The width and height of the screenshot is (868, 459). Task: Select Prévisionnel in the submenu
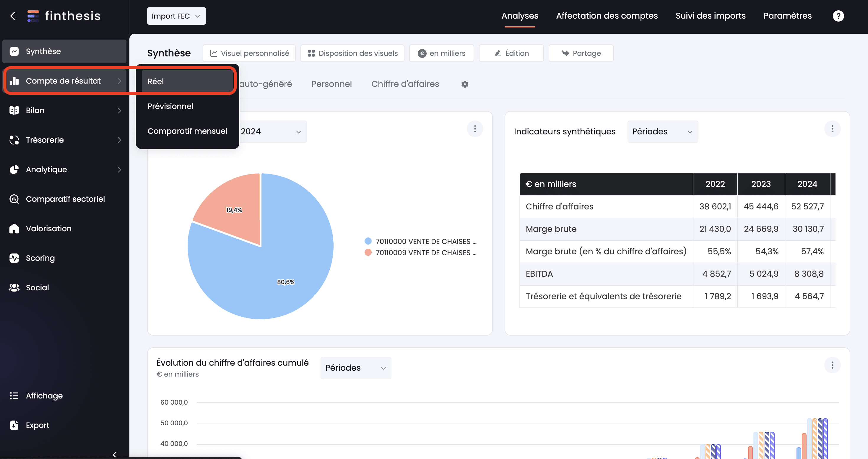[187, 106]
